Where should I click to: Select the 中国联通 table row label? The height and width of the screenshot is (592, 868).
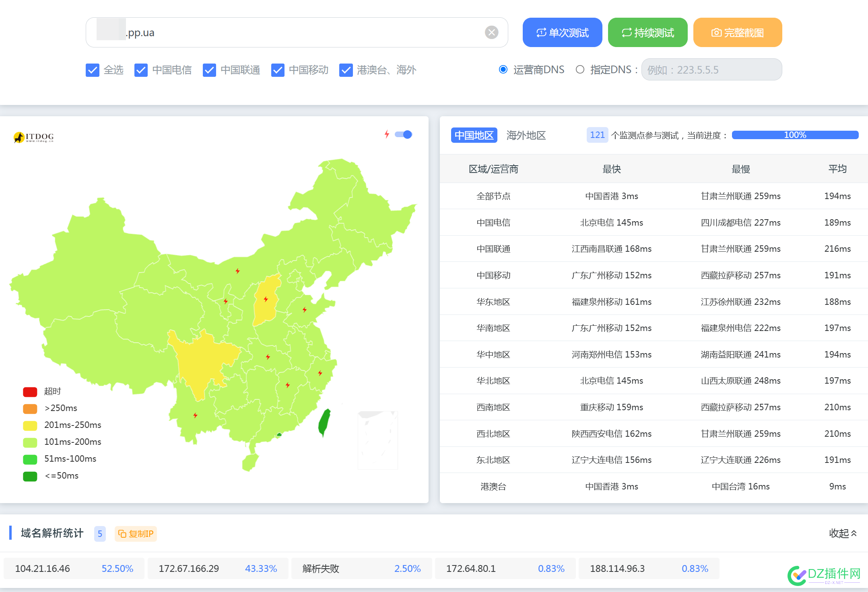pyautogui.click(x=493, y=249)
